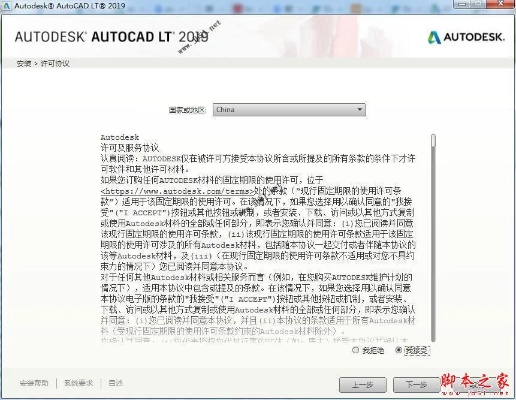516x400 pixels.
Task: Open the 自述 readme link
Action: (x=116, y=383)
